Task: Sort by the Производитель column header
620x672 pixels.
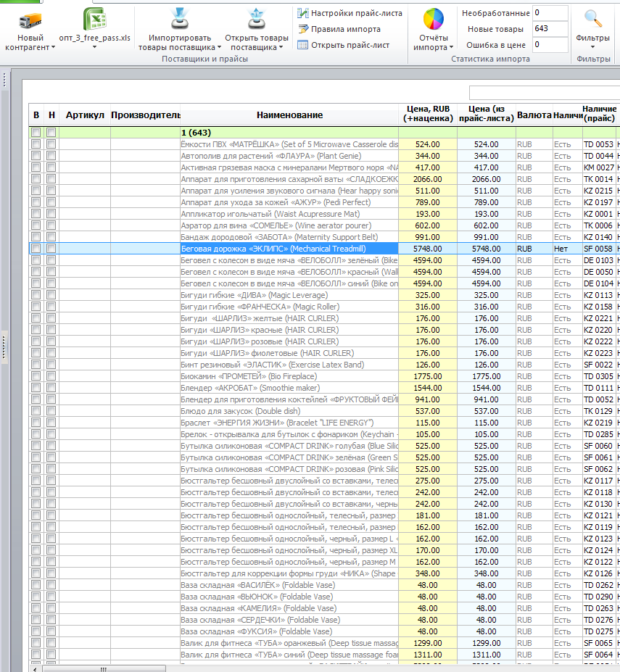Action: [x=145, y=115]
